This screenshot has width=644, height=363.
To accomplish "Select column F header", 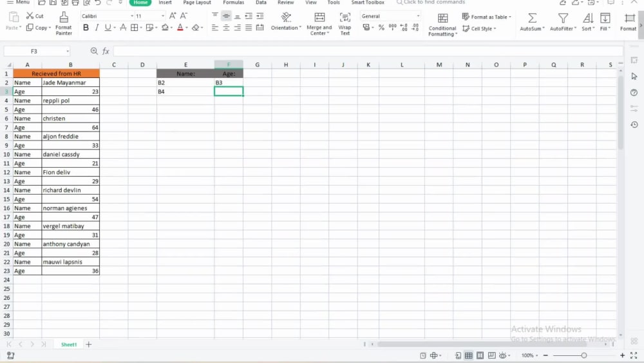I will coord(229,64).
